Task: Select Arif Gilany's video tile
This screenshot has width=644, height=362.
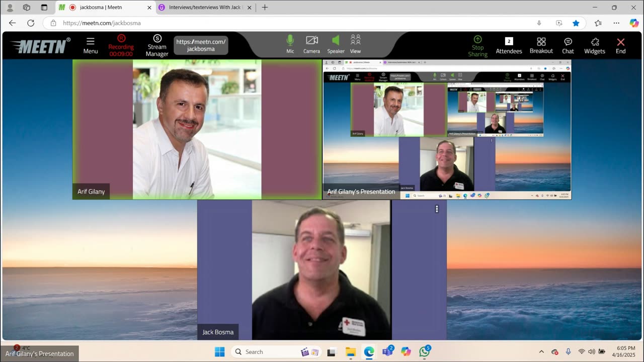Action: click(197, 129)
